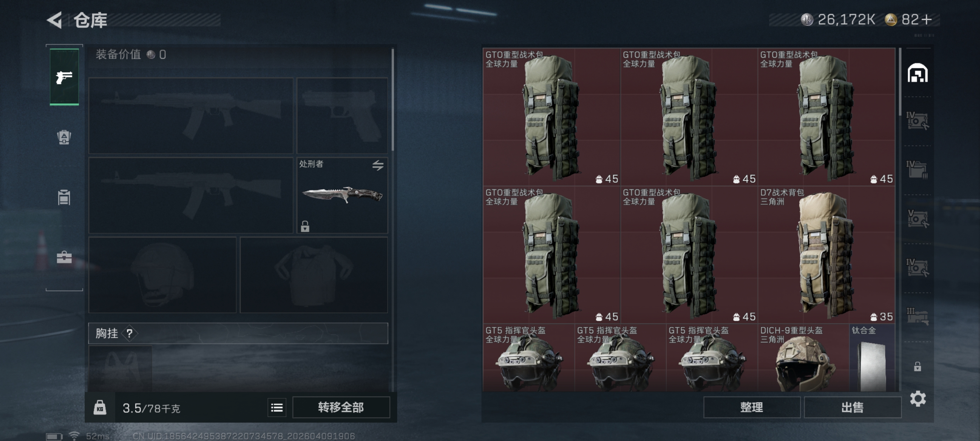Select the main stash home icon in the right sidebar
Screen dimensions: 980x441
(917, 73)
